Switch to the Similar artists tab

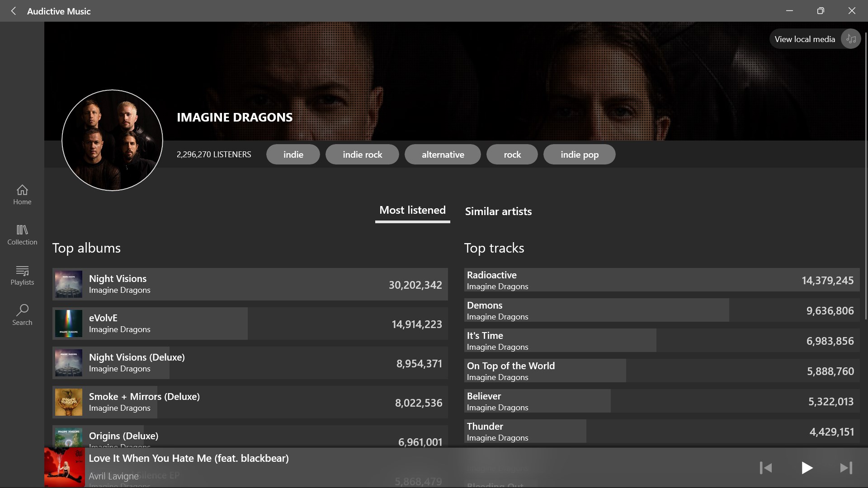[498, 211]
